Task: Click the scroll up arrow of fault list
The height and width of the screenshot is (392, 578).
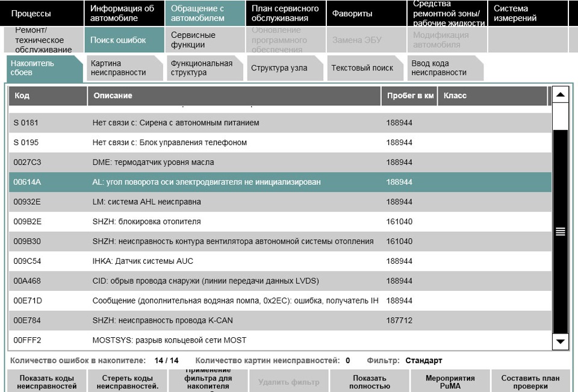Action: click(x=561, y=95)
